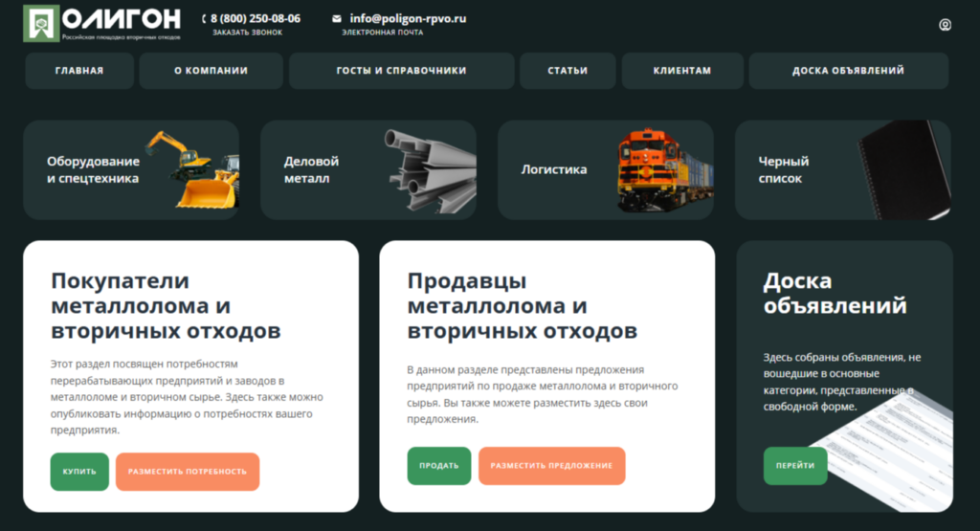Open Оборудование и спецтехника category card
This screenshot has width=980, height=531.
[131, 170]
